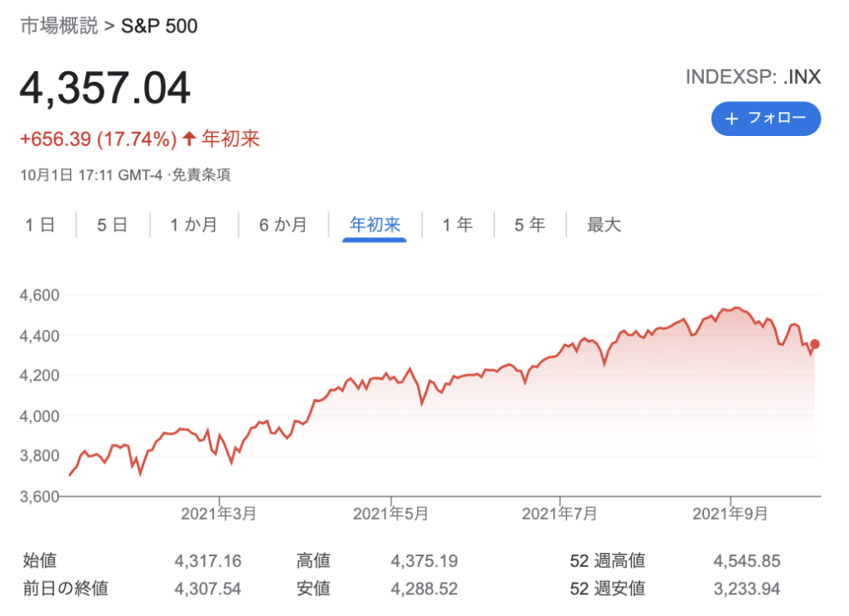Click the INDEXSP: .INX ticker label
Image resolution: width=849 pixels, height=616 pixels.
pos(753,77)
